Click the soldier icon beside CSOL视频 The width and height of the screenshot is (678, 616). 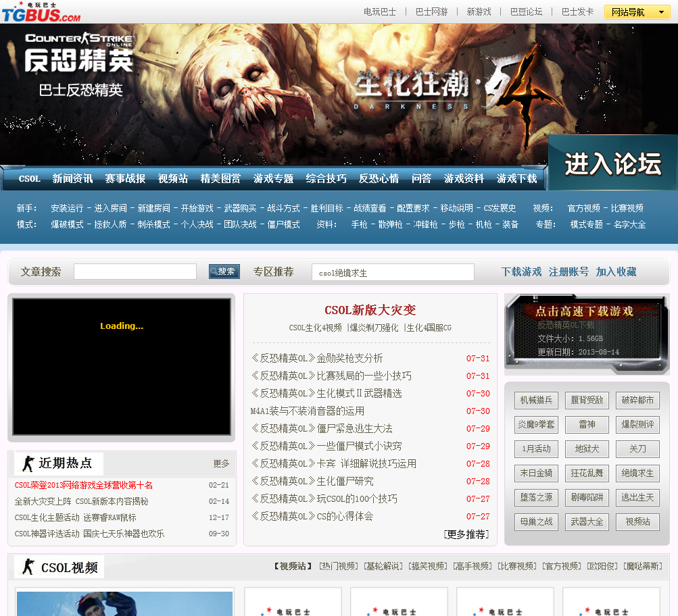(28, 567)
